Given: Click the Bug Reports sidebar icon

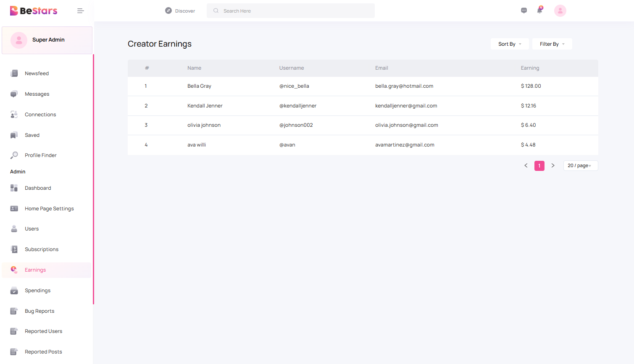Looking at the screenshot, I should [x=14, y=311].
